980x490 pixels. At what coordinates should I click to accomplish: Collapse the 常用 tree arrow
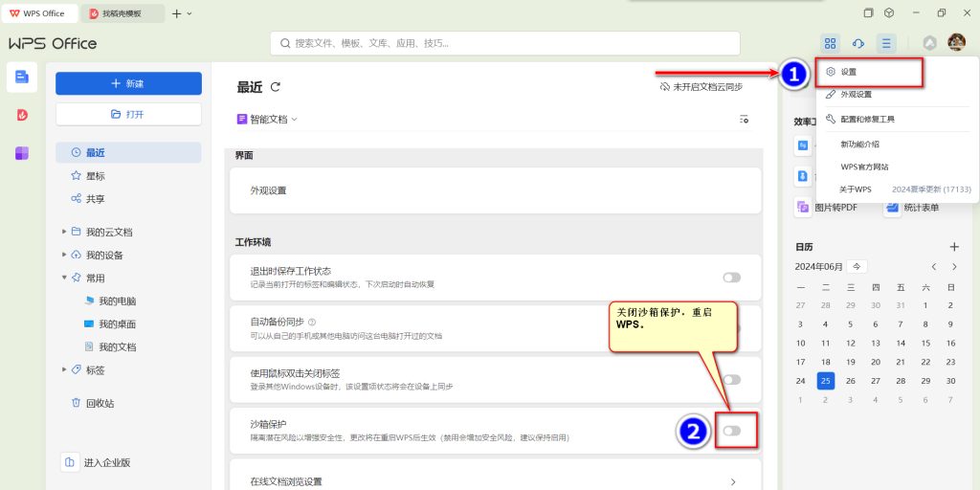64,278
